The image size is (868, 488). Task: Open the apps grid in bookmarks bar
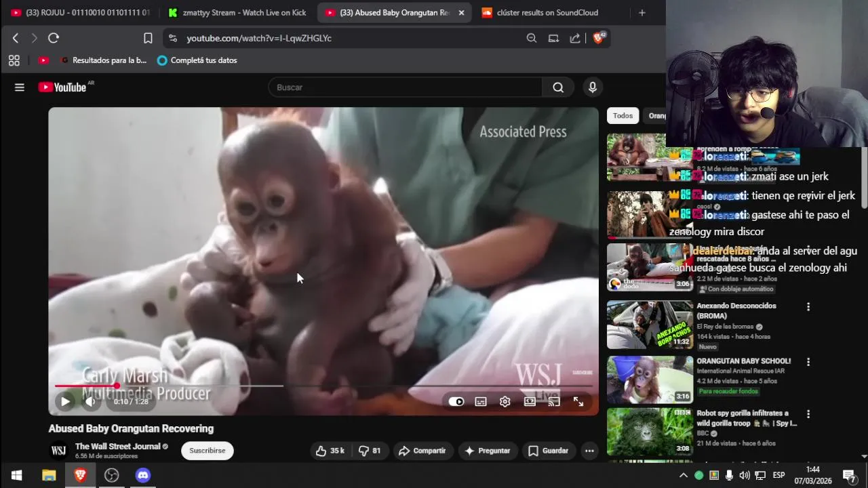tap(14, 60)
